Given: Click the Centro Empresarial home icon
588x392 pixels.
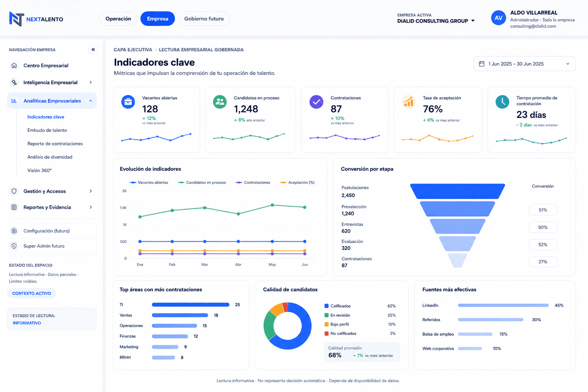Looking at the screenshot, I should click(x=14, y=65).
